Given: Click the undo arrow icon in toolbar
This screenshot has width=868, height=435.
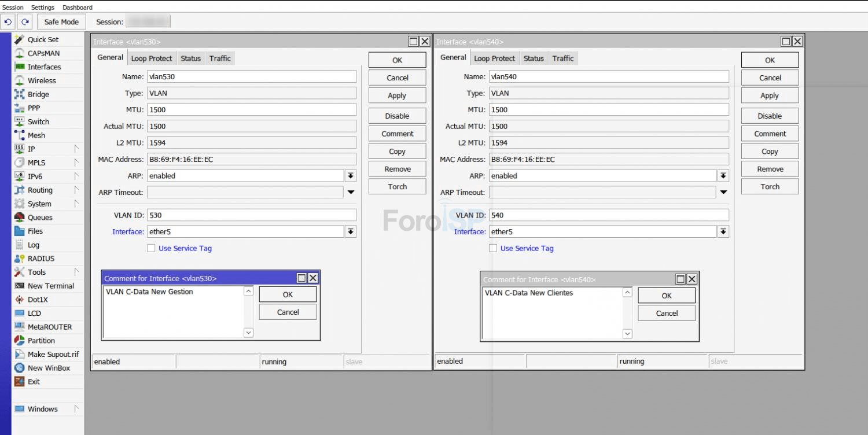Looking at the screenshot, I should 8,22.
